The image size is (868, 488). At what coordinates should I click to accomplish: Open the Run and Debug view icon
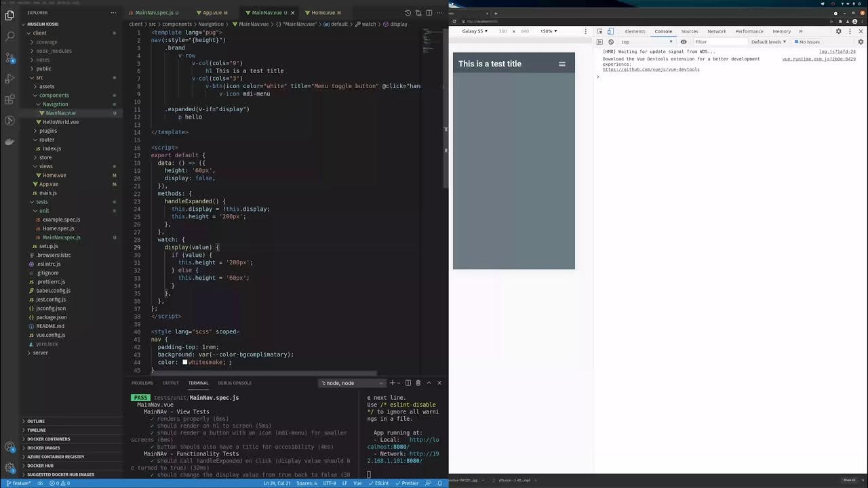coord(9,79)
